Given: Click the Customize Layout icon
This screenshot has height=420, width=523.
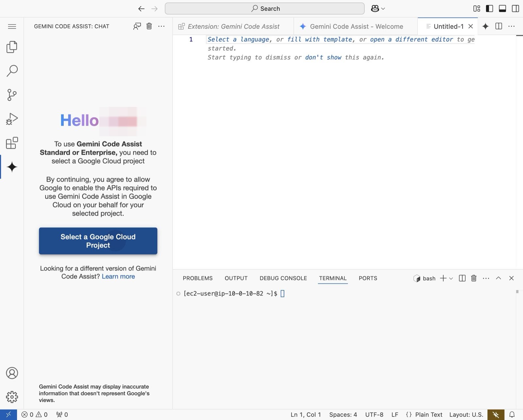Looking at the screenshot, I should pyautogui.click(x=477, y=8).
